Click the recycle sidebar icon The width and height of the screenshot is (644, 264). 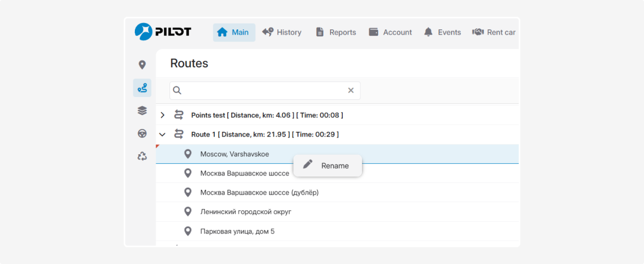pos(142,156)
